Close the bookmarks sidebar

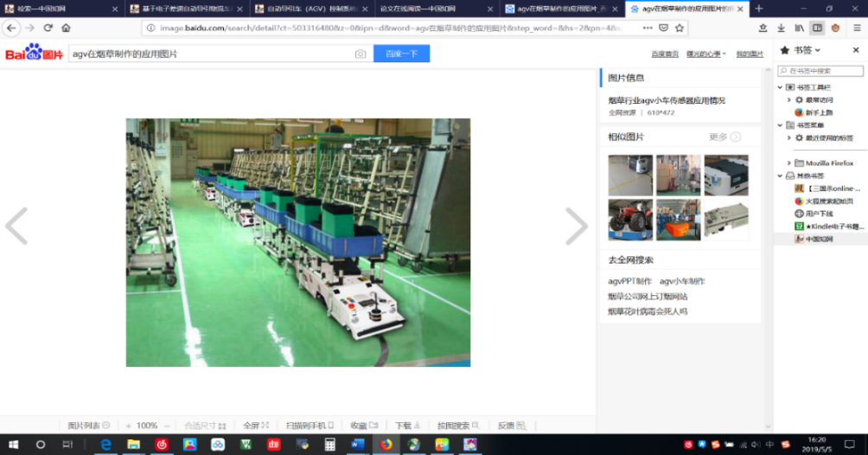[x=856, y=50]
